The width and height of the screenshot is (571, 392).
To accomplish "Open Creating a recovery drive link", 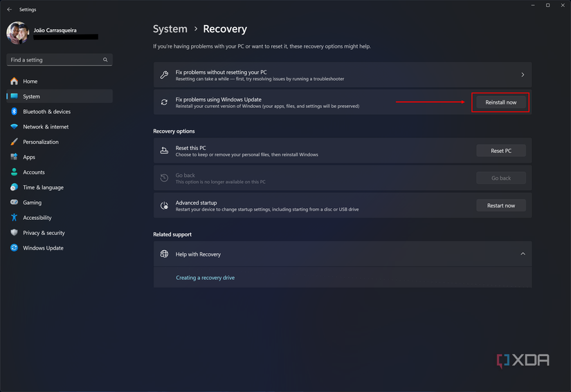I will pyautogui.click(x=206, y=278).
